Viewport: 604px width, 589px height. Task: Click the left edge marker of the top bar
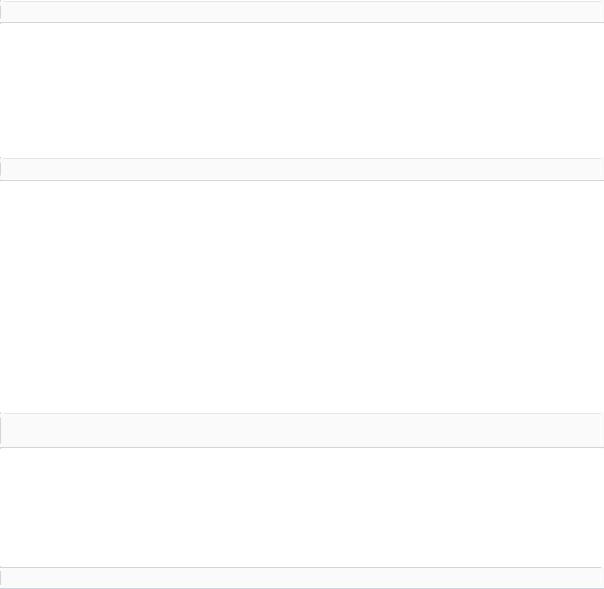coord(1,12)
